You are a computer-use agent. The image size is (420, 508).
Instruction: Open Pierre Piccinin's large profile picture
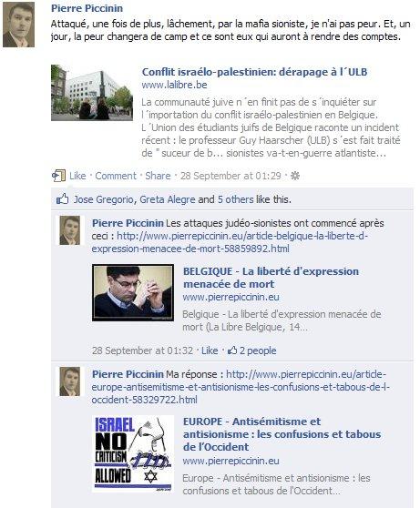(x=18, y=25)
